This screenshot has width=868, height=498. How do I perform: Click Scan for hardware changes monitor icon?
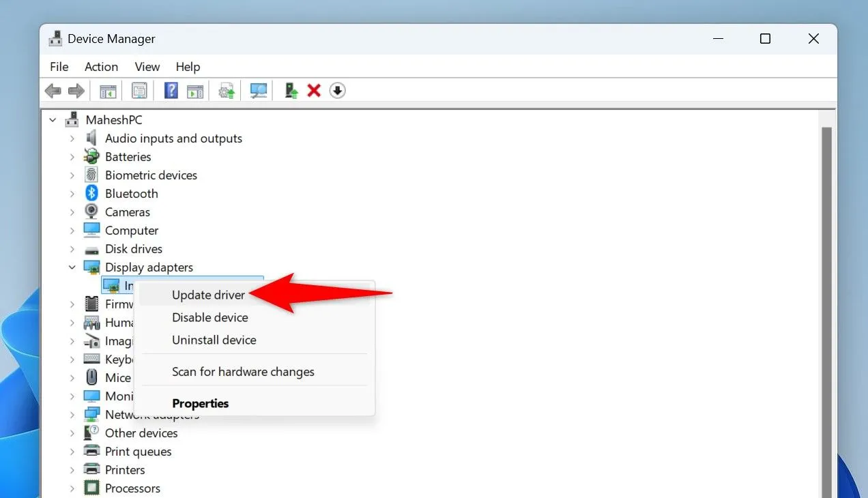tap(258, 90)
